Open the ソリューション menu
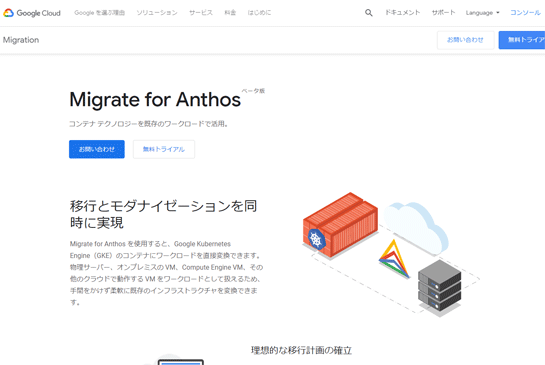The image size is (545, 365). pos(157,13)
